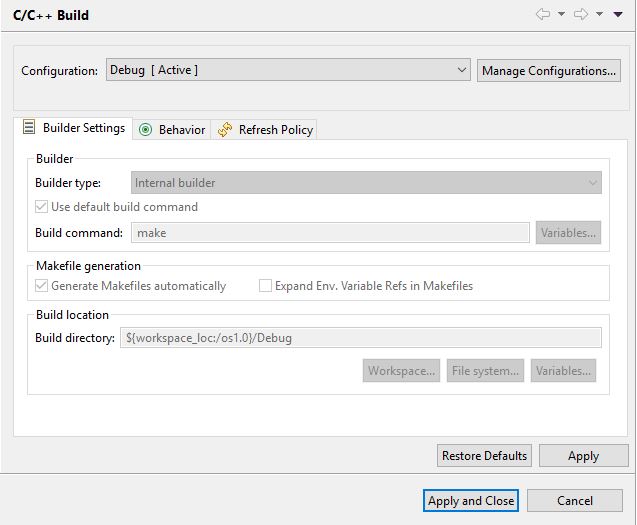The width and height of the screenshot is (637, 525).
Task: Click the green Behavior tab icon
Action: (145, 130)
